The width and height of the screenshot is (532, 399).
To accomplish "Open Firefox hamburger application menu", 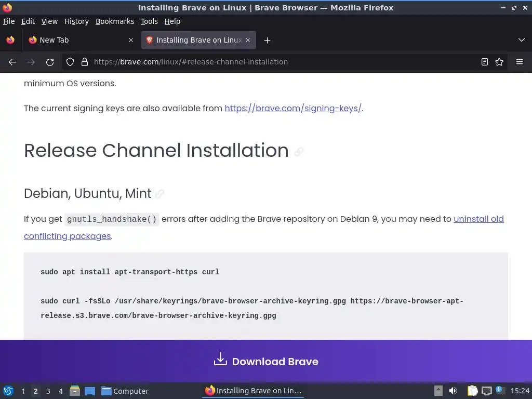I will tap(520, 62).
